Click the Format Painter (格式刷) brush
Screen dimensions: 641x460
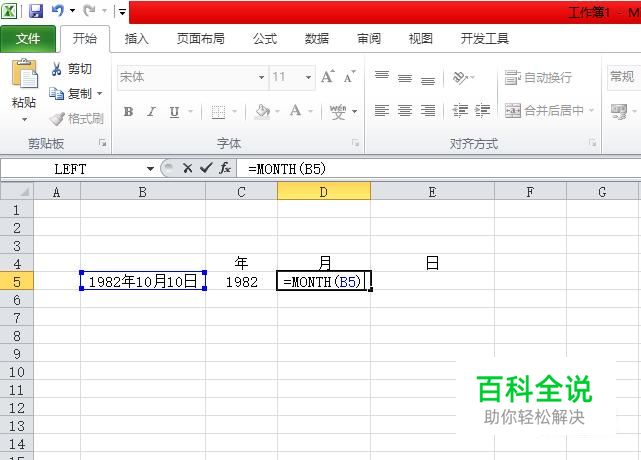point(76,119)
